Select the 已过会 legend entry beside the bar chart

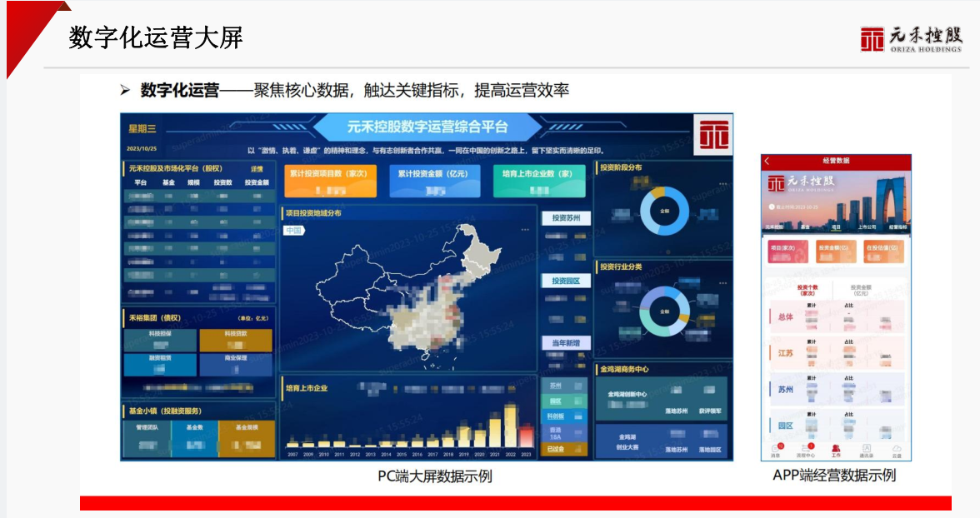tap(563, 449)
